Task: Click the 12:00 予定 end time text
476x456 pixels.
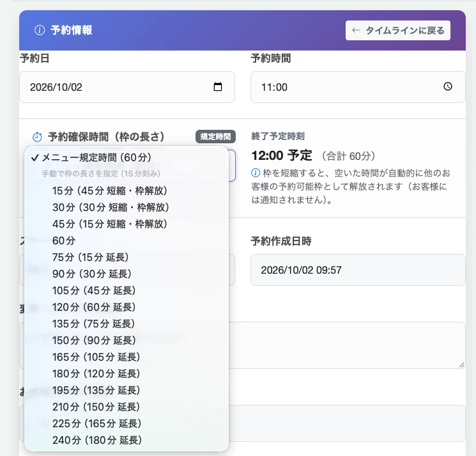Action: click(281, 155)
